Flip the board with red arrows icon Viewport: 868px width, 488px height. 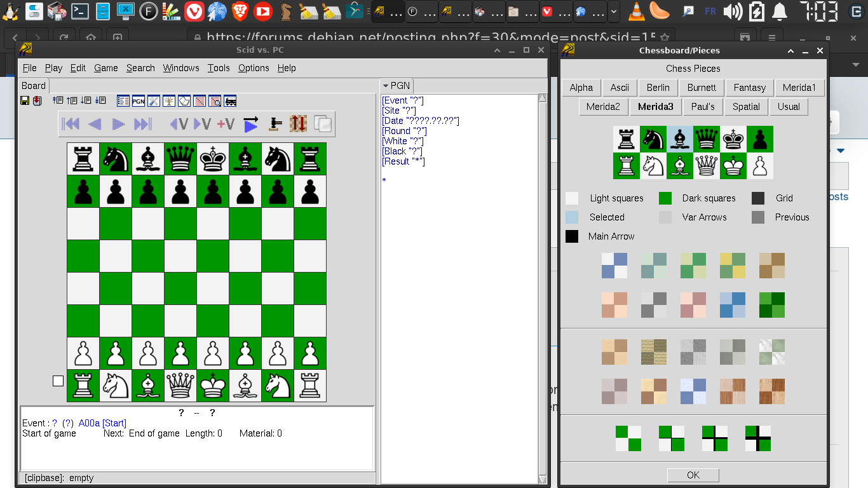[298, 123]
